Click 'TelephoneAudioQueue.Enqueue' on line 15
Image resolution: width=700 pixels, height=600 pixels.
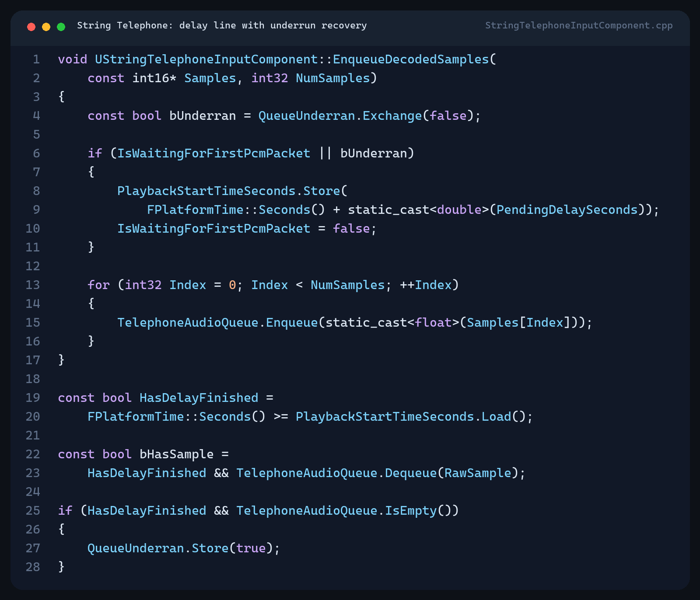(x=217, y=322)
